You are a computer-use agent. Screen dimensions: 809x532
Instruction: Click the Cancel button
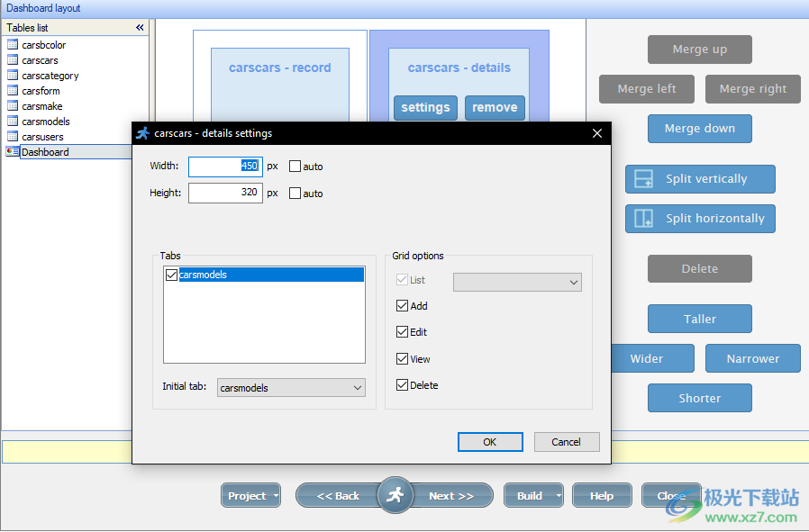tap(567, 442)
